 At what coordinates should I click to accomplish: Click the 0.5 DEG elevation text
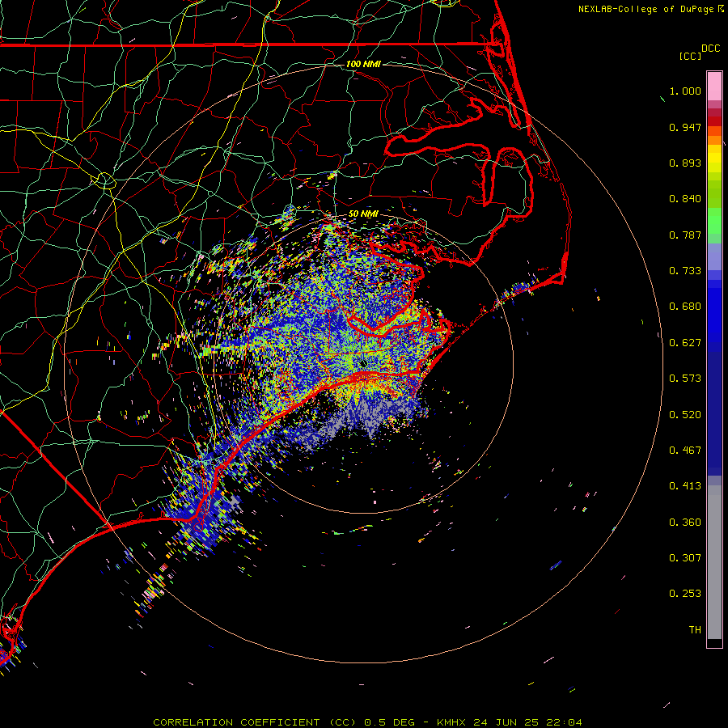pyautogui.click(x=389, y=722)
